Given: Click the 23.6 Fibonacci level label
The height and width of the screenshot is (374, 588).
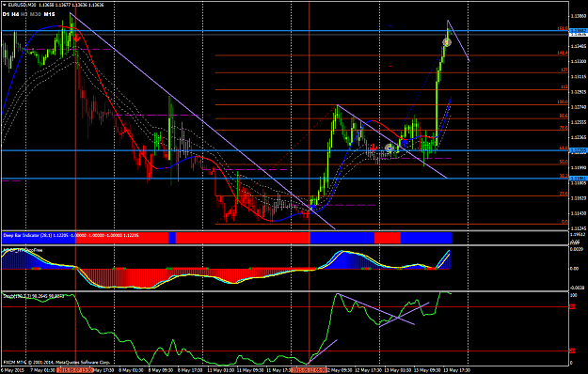Looking at the screenshot, I should [564, 194].
